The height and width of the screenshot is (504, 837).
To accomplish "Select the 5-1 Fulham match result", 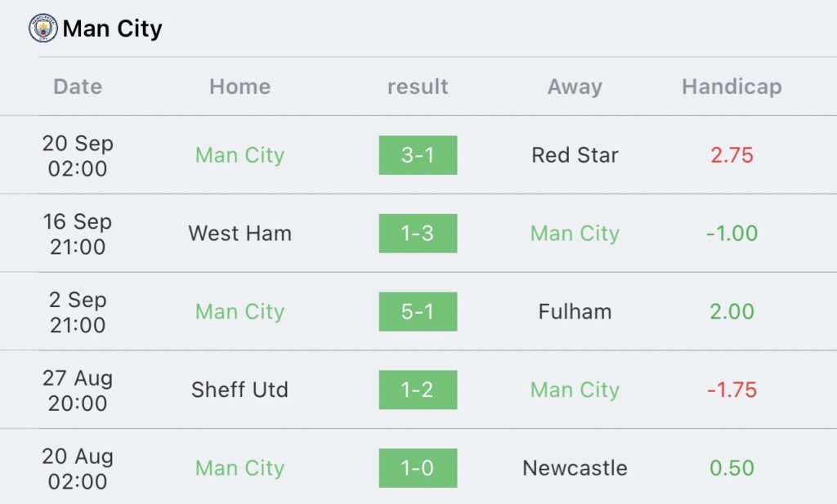I will tap(418, 312).
